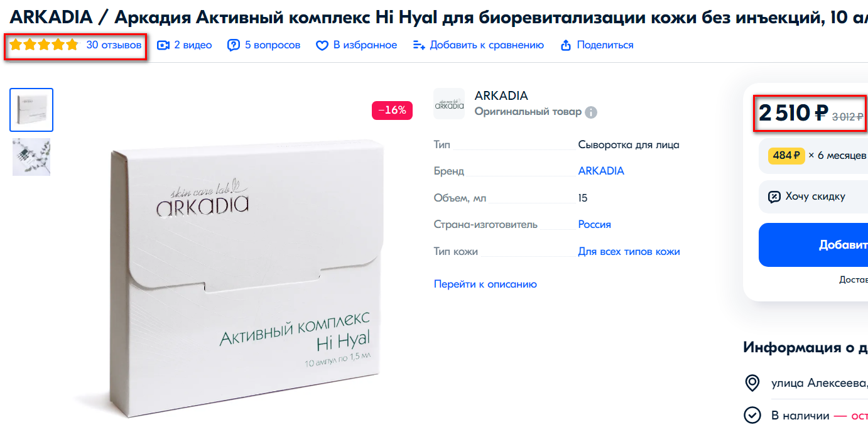
Task: Click the share icon Поделиться
Action: [566, 45]
